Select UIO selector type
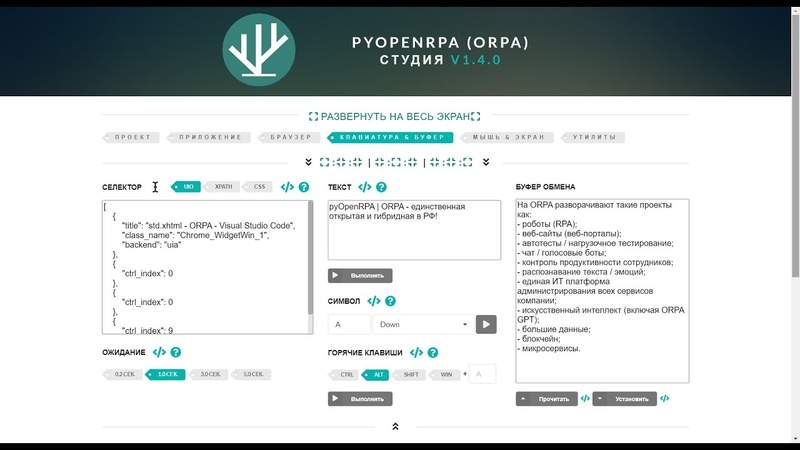Viewport: 800px width, 450px height. tap(186, 187)
